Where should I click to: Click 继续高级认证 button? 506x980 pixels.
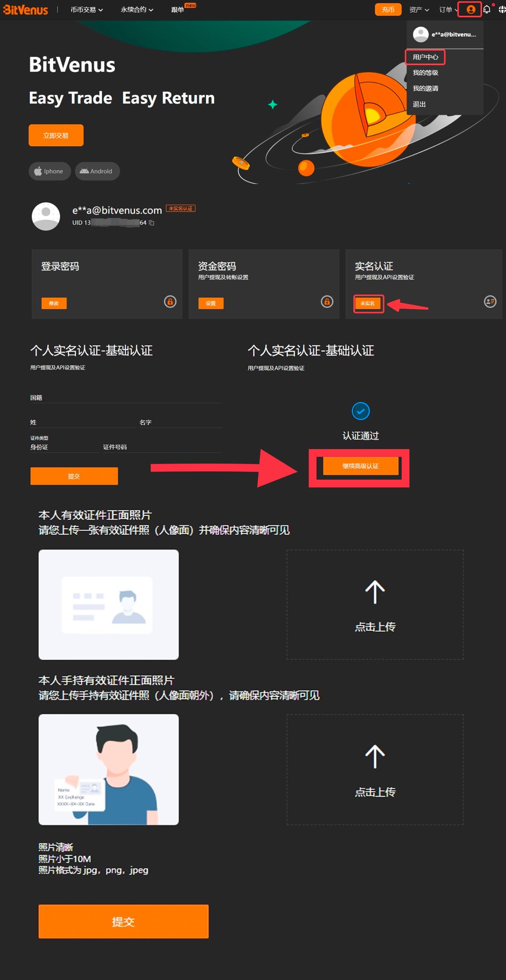360,466
